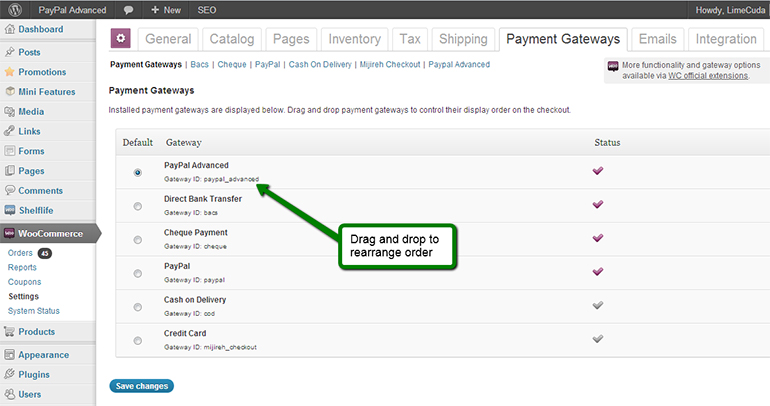Click the WordPress logo in admin bar

[15, 9]
